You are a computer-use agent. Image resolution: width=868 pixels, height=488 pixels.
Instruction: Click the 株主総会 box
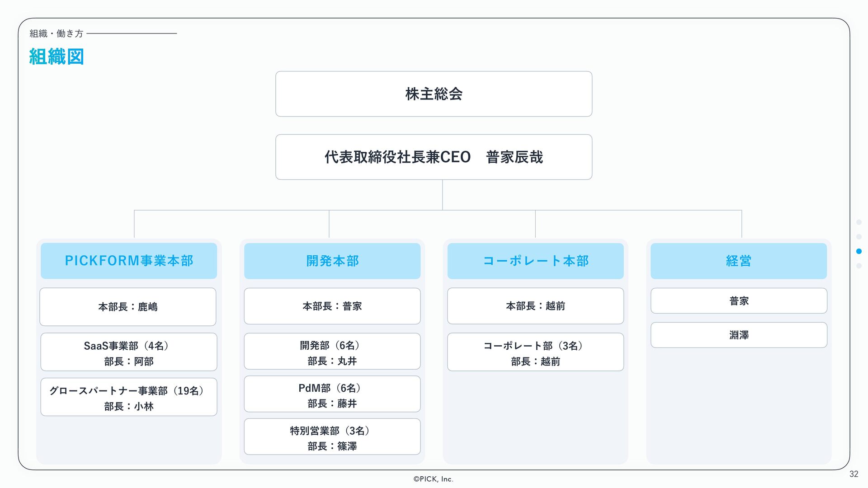tap(434, 94)
